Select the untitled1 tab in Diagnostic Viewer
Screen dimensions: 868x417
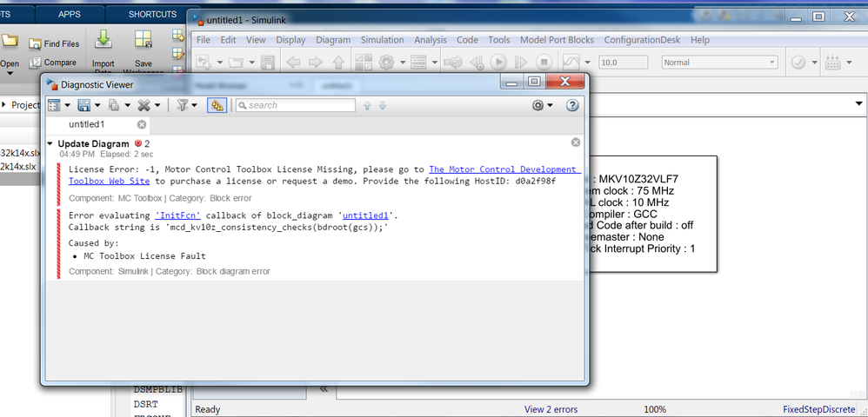[x=86, y=124]
